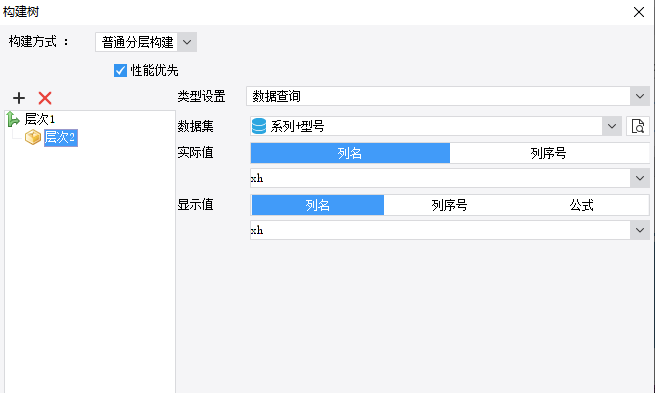Preview dataset with the magnifier document icon
Image resolution: width=655 pixels, height=393 pixels.
tap(638, 126)
